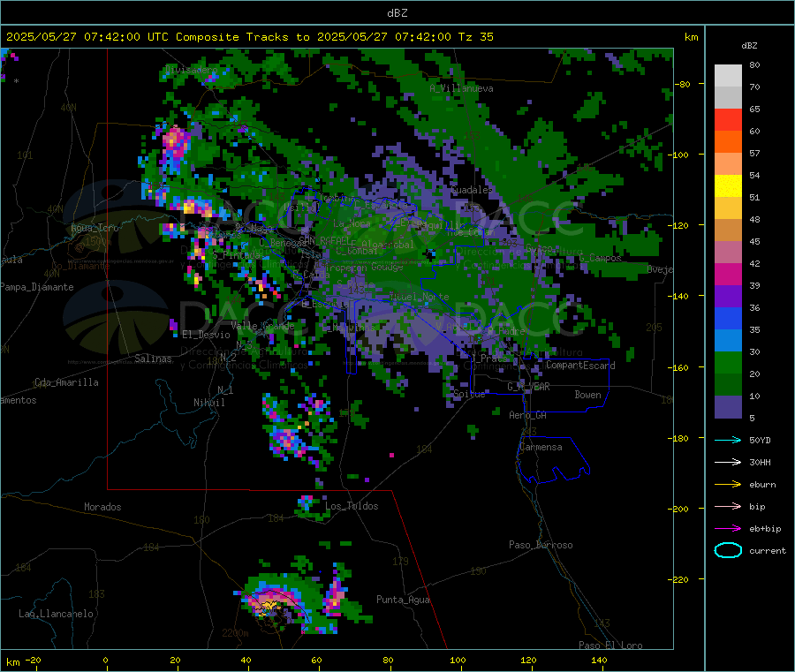The width and height of the screenshot is (795, 672).
Task: Click the Cda_Amarilla map label
Action: click(66, 382)
